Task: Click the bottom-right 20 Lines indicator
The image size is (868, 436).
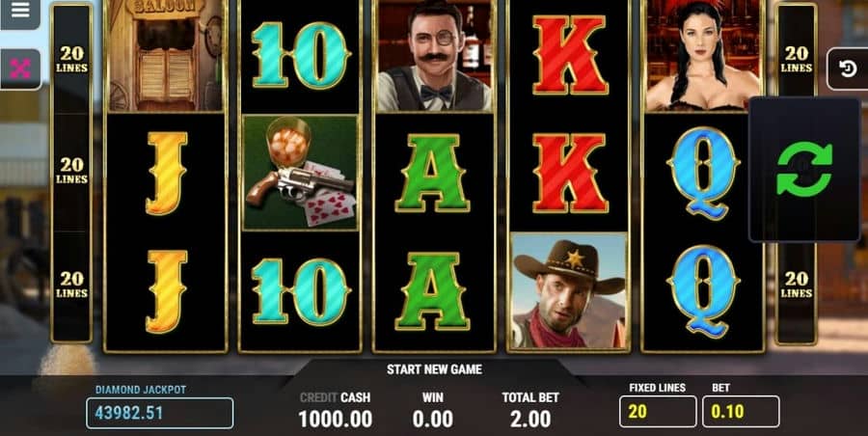Action: point(796,285)
